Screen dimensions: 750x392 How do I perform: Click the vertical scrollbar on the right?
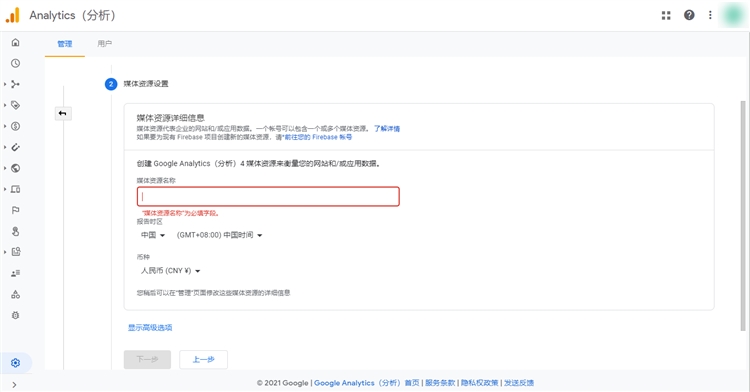pos(743,215)
